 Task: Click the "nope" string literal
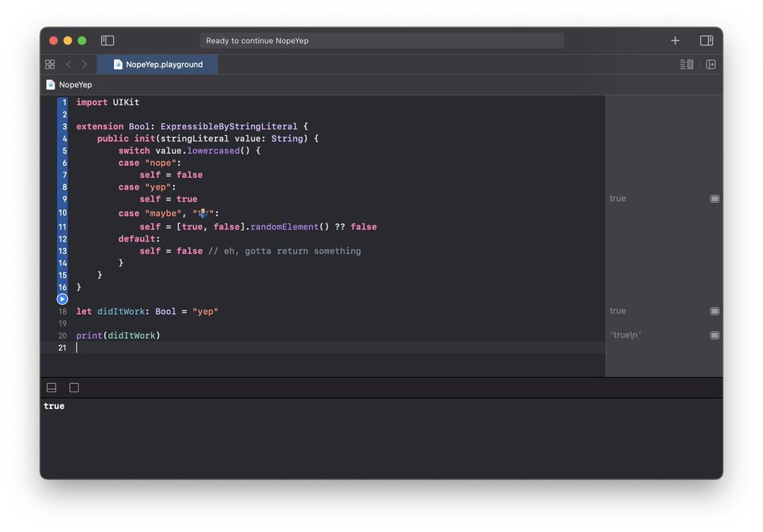pyautogui.click(x=160, y=163)
